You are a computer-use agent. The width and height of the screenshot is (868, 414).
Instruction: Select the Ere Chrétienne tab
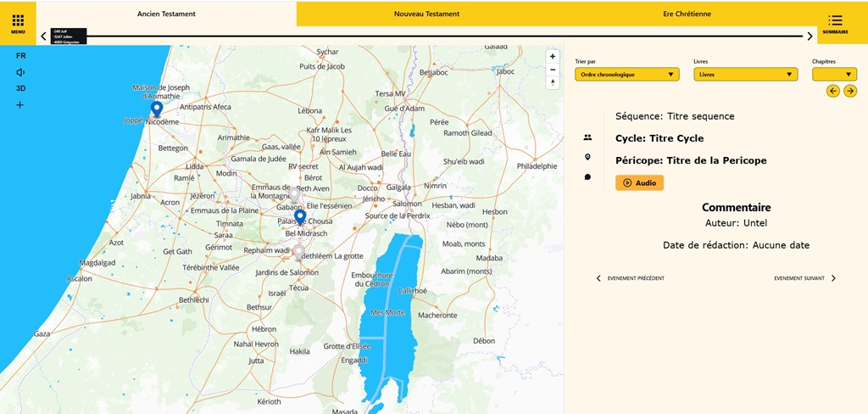pos(687,14)
